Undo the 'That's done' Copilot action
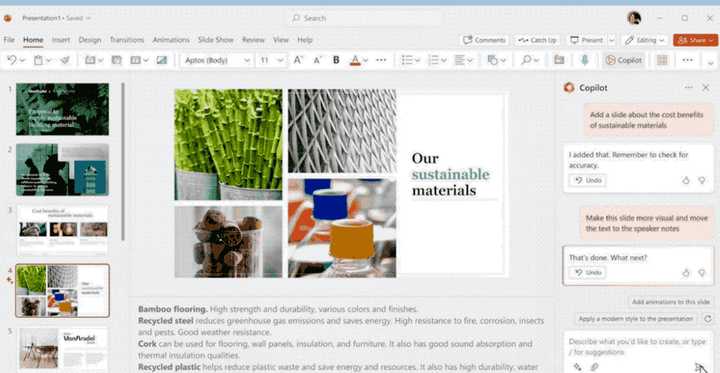The image size is (720, 373). pos(587,272)
